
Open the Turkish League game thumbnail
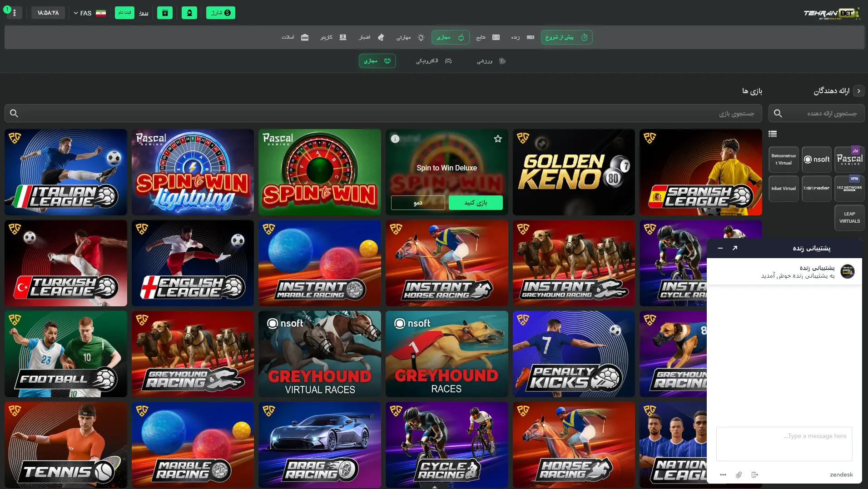coord(66,263)
